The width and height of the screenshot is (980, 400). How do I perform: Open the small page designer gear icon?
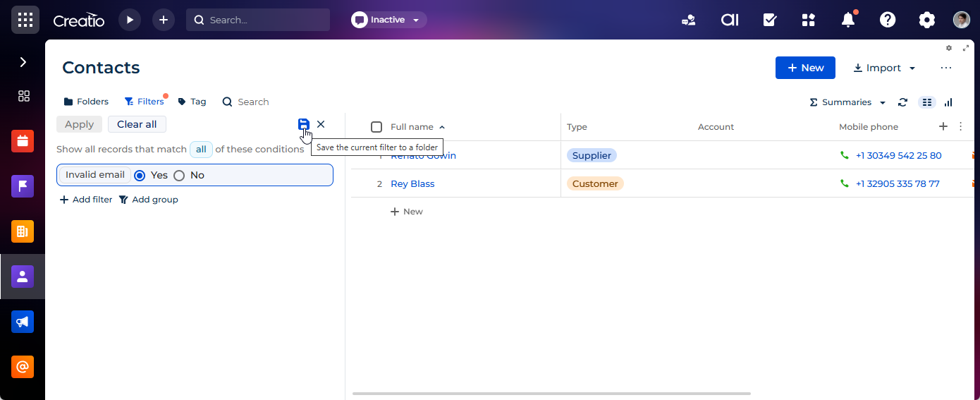click(x=949, y=48)
